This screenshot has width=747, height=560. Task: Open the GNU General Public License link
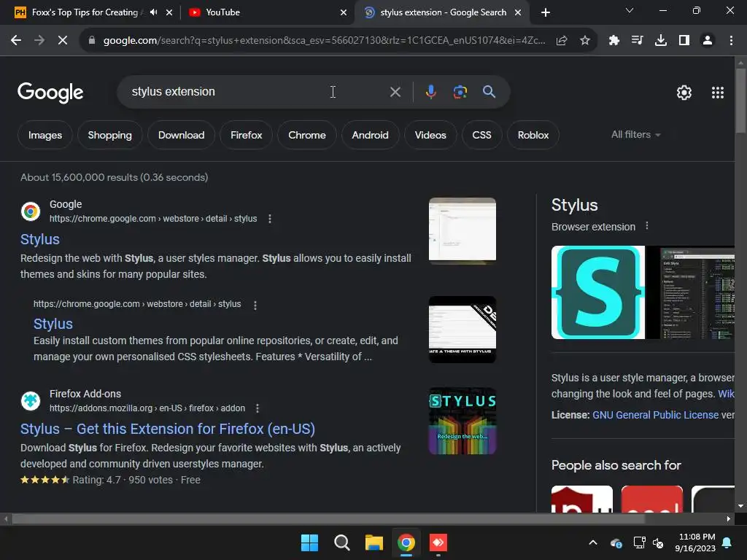coord(655,415)
